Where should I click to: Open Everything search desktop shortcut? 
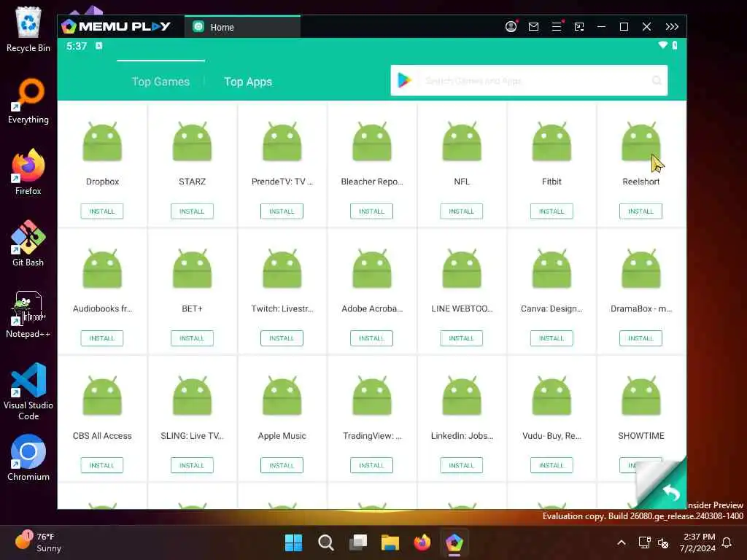point(28,101)
